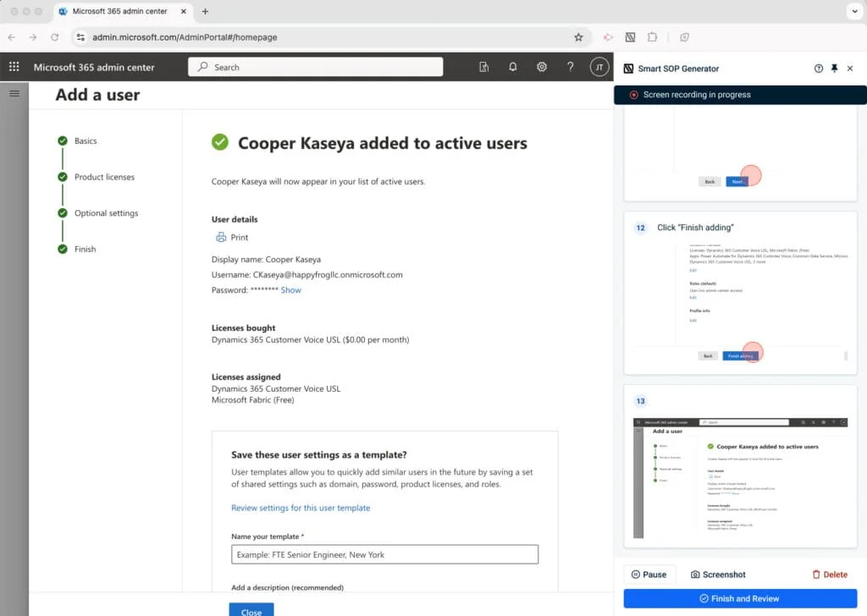867x616 pixels.
Task: Open Smart SOP Generator help icon
Action: coord(819,69)
